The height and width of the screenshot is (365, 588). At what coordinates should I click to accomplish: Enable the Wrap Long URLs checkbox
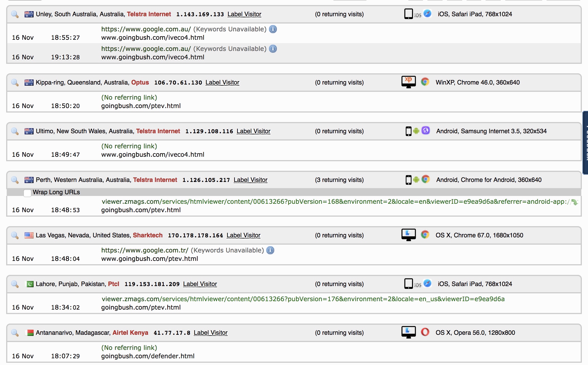click(27, 193)
